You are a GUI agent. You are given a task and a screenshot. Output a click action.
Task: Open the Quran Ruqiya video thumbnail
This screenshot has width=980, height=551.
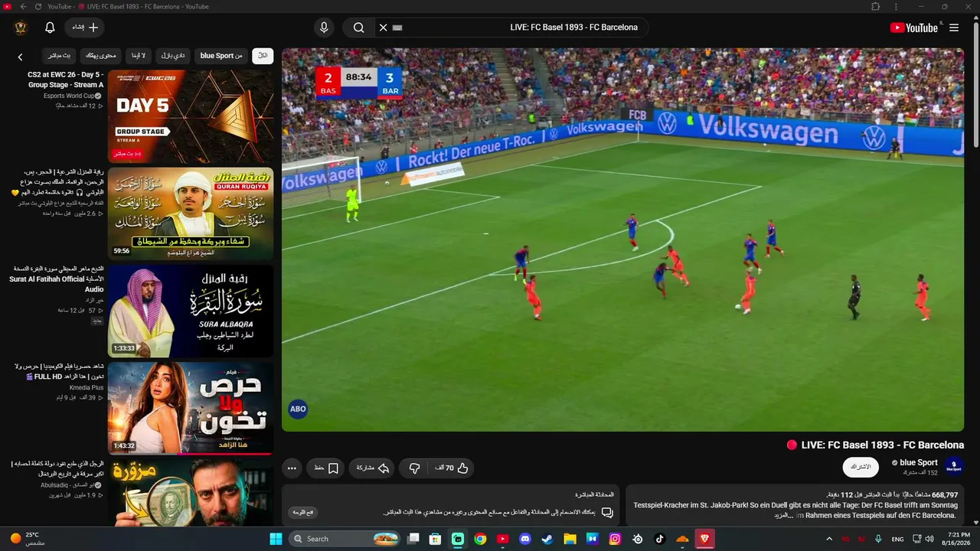191,214
